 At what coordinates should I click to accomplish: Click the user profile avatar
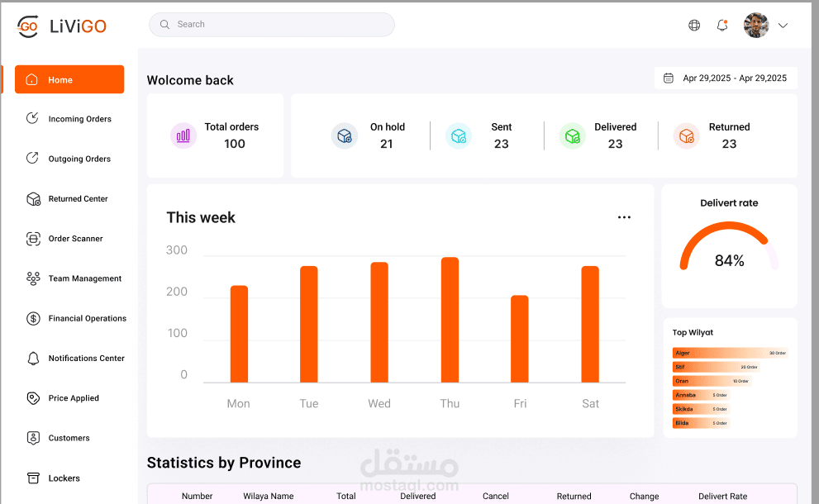pos(756,25)
